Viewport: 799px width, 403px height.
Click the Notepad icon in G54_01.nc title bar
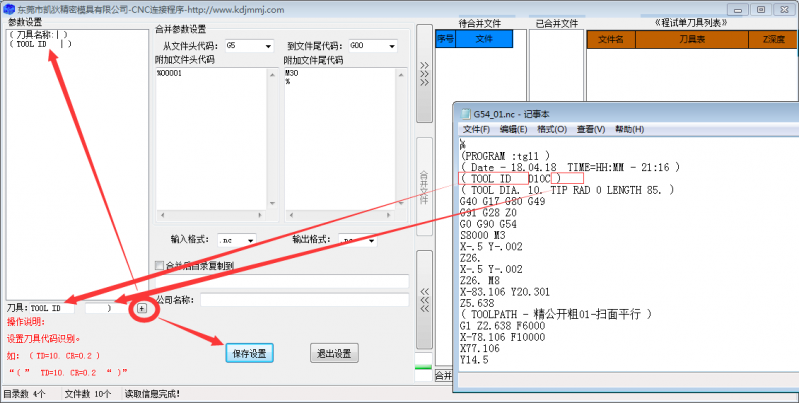463,114
